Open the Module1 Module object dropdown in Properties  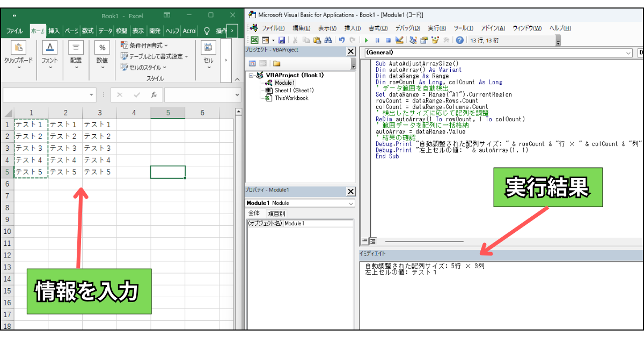point(351,203)
